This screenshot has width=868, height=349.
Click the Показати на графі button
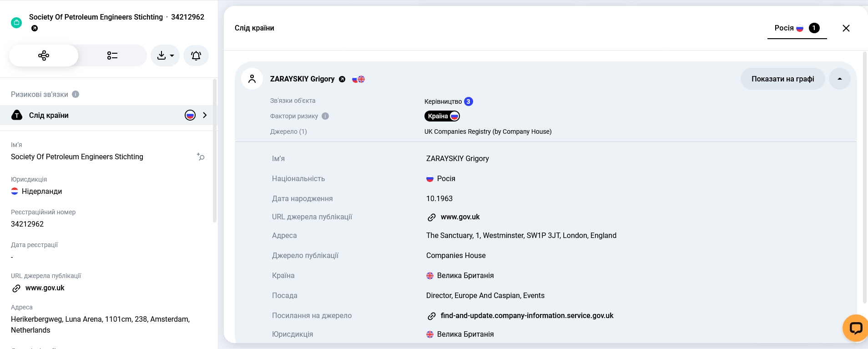click(x=783, y=79)
